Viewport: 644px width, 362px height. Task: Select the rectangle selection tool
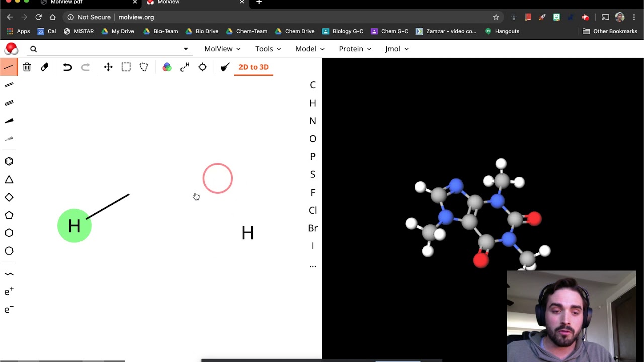click(126, 67)
